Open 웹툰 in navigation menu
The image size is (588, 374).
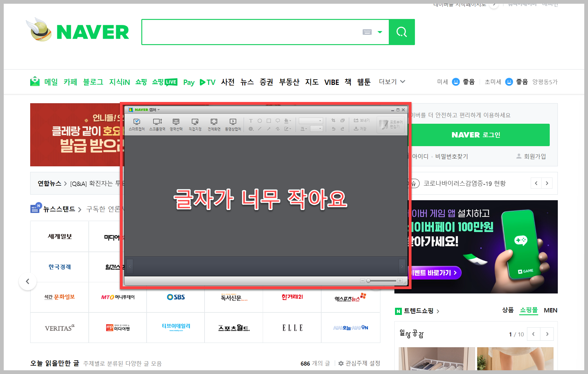[x=364, y=82]
